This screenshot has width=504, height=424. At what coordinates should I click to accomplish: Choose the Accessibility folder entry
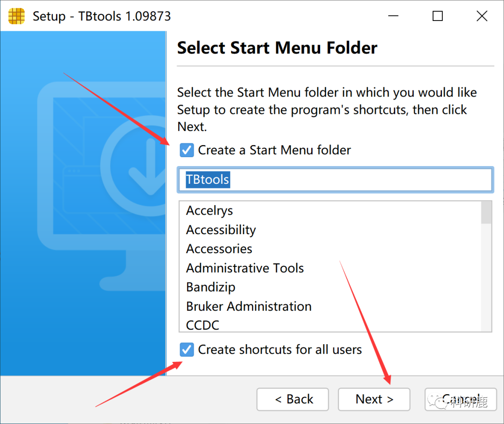pyautogui.click(x=221, y=230)
